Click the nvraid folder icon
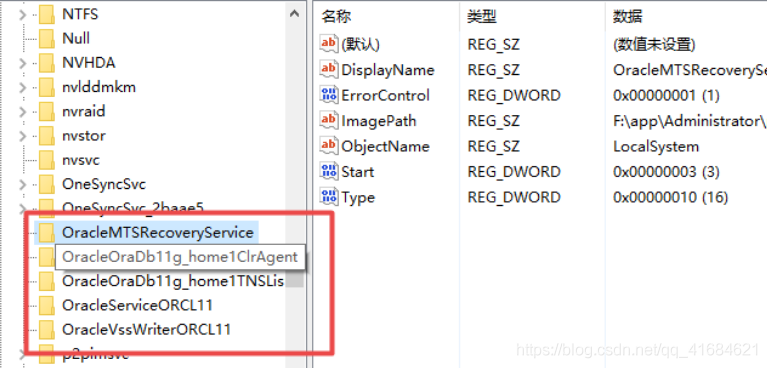This screenshot has width=767, height=368. pyautogui.click(x=46, y=111)
